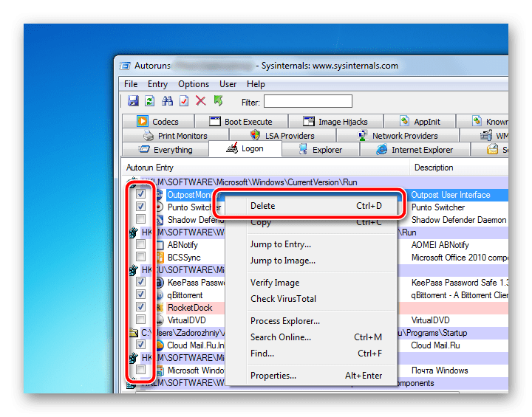532x417 pixels.
Task: Switch to the LSA Providers tab
Action: point(282,135)
